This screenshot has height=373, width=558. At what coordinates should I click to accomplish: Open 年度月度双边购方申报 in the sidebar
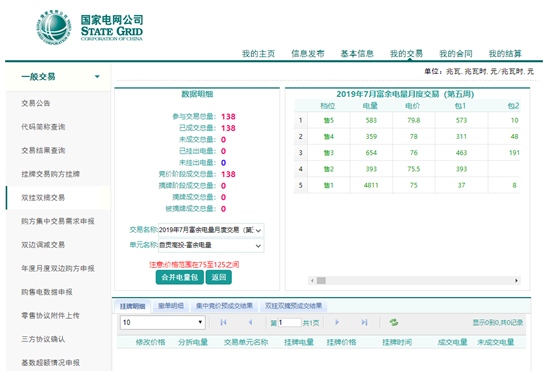pyautogui.click(x=58, y=268)
